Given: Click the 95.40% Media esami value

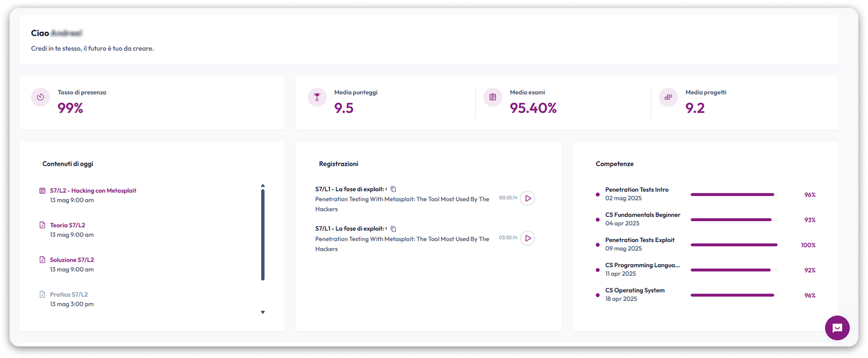Looking at the screenshot, I should pyautogui.click(x=533, y=108).
